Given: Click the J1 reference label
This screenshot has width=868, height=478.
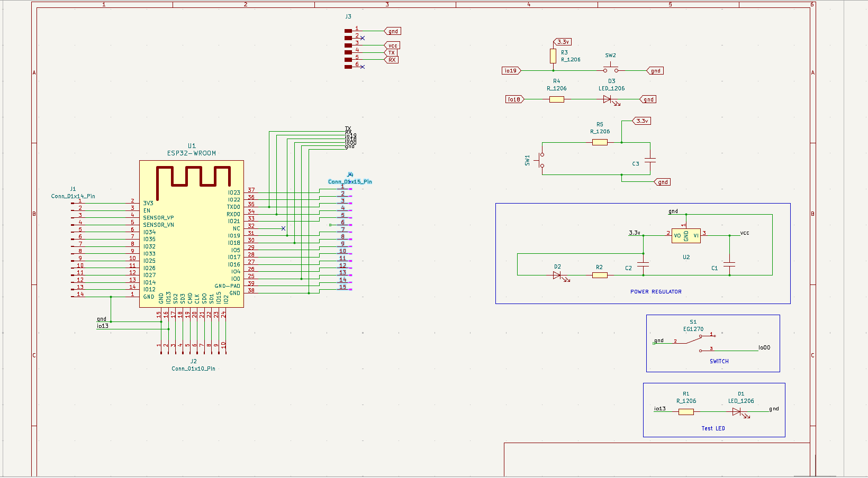Looking at the screenshot, I should [73, 189].
